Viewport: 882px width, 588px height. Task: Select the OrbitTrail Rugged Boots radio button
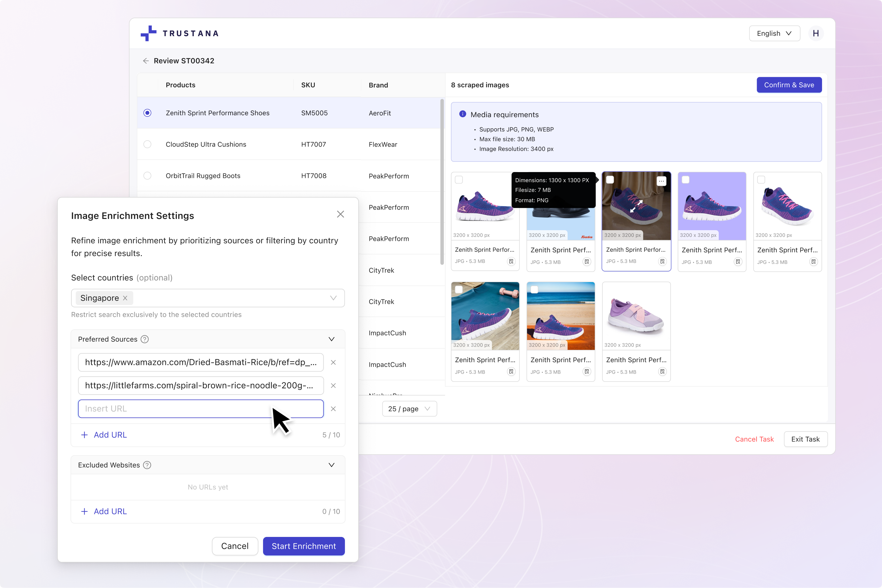(x=148, y=176)
